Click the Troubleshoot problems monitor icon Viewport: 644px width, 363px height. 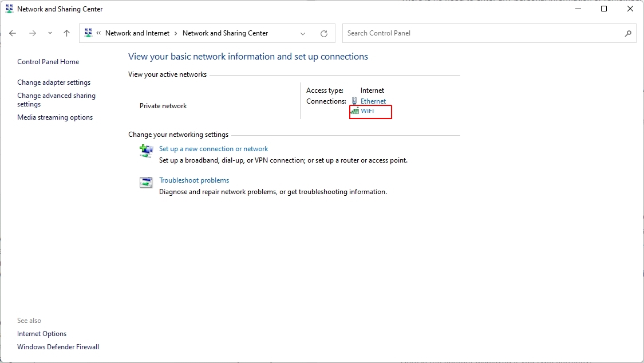(146, 182)
